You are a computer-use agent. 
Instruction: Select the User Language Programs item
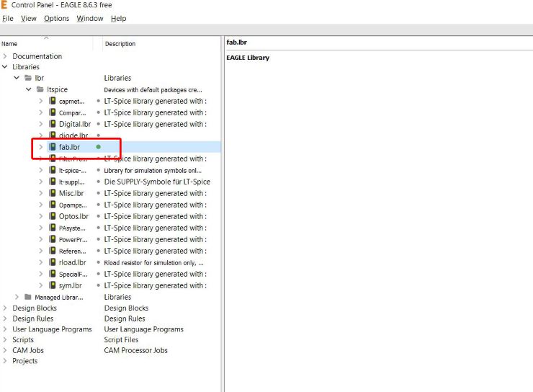coord(52,329)
